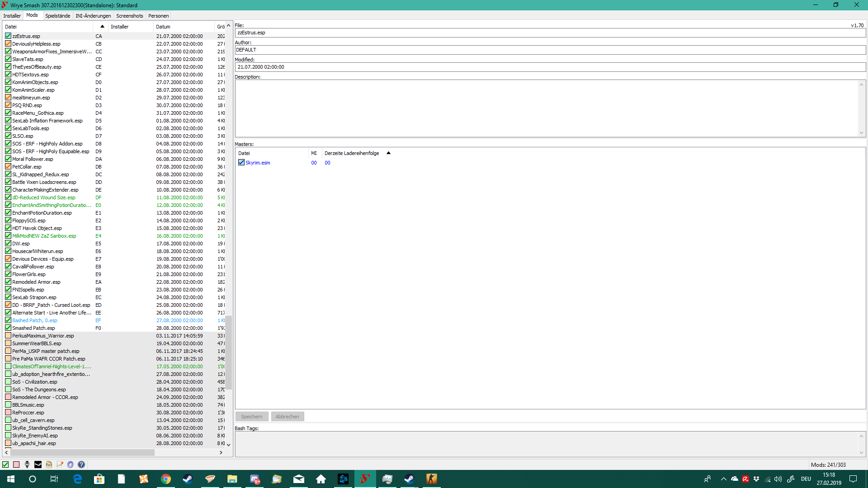Sort mod list by Datum column
This screenshot has height=488, width=868.
point(184,27)
